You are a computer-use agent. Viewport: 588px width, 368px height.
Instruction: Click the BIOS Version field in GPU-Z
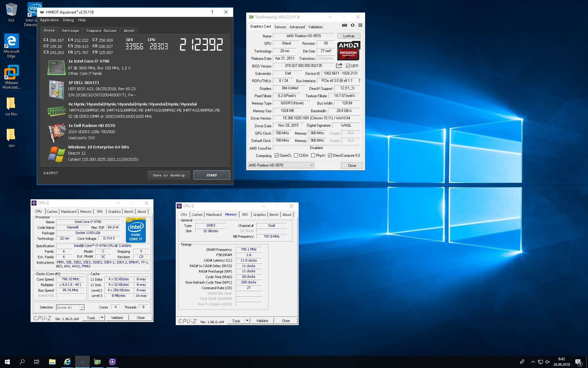point(303,66)
